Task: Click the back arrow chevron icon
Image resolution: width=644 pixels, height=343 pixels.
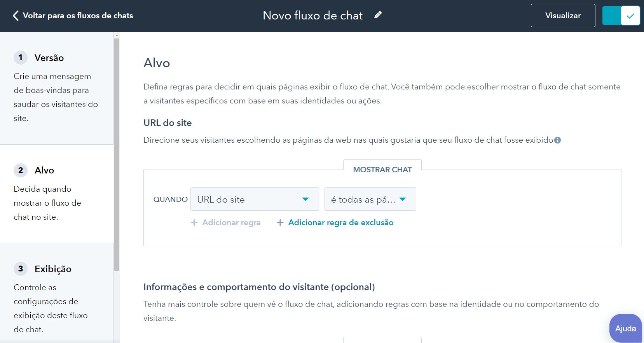Action: click(x=16, y=16)
